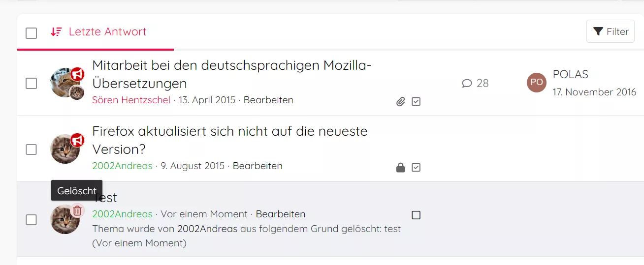The image size is (644, 265).
Task: Toggle the select-all threads checkbox
Action: click(31, 33)
